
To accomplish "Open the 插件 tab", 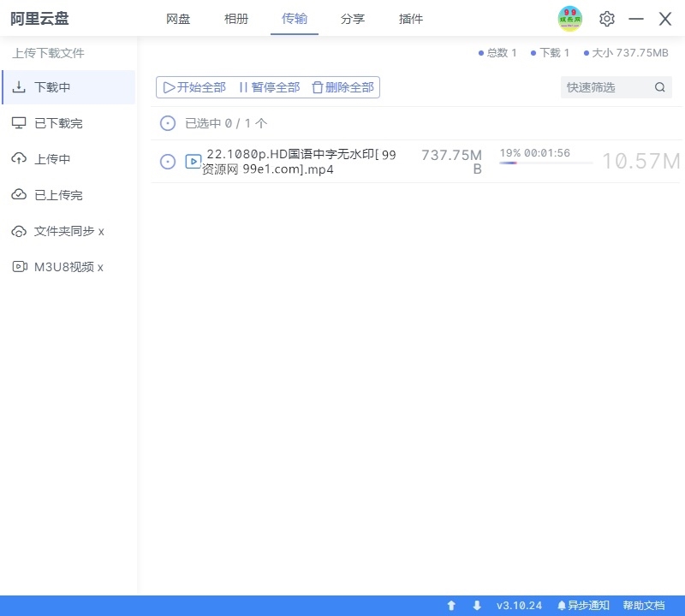I will click(x=411, y=19).
